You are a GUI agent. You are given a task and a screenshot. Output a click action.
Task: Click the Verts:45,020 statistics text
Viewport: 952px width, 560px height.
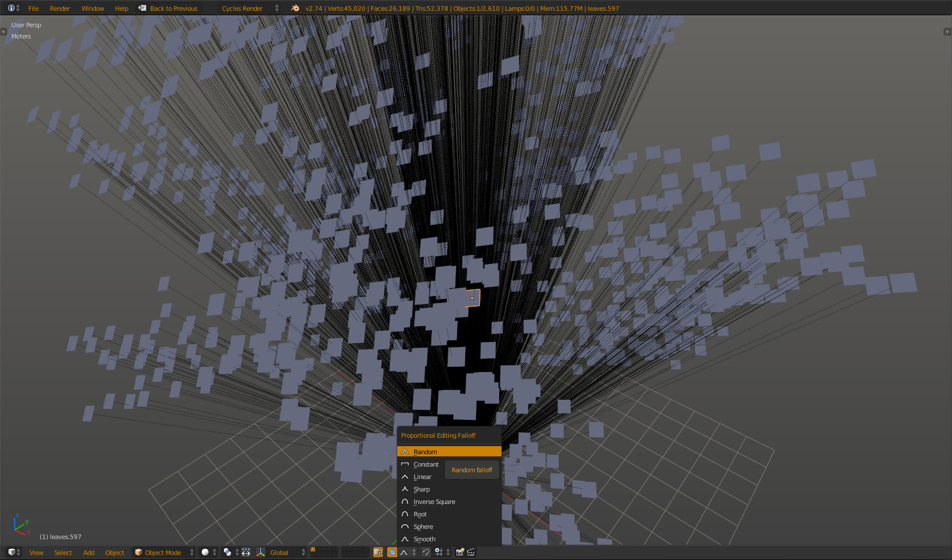346,8
